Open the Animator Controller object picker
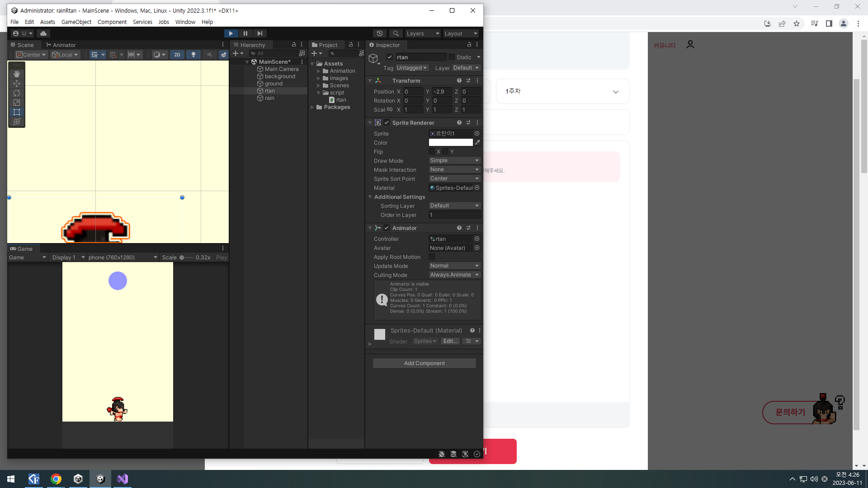The height and width of the screenshot is (488, 868). pos(477,239)
